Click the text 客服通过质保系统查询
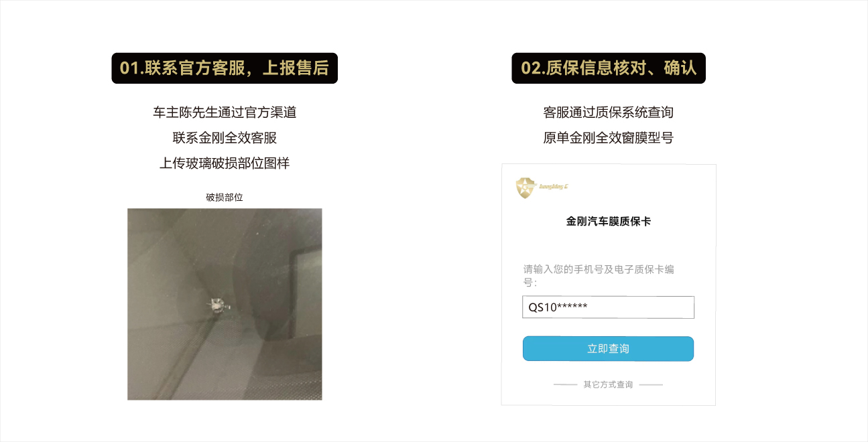 click(608, 113)
